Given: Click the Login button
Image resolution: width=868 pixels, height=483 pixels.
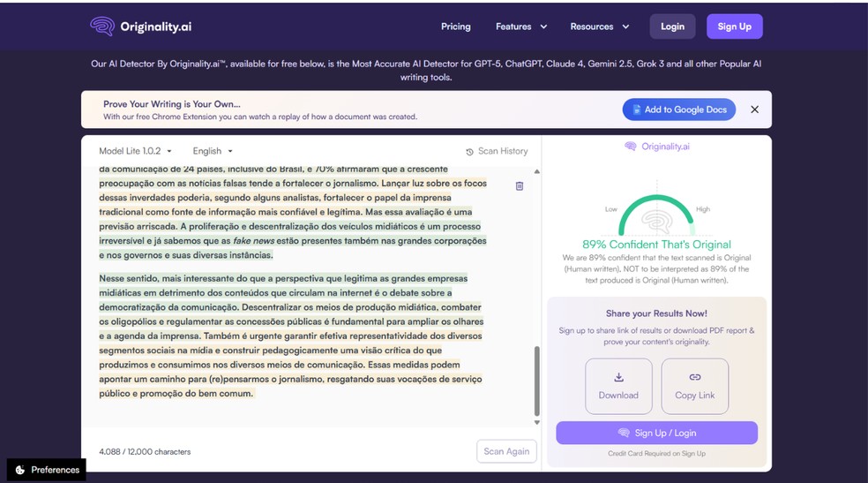Looking at the screenshot, I should pyautogui.click(x=672, y=26).
